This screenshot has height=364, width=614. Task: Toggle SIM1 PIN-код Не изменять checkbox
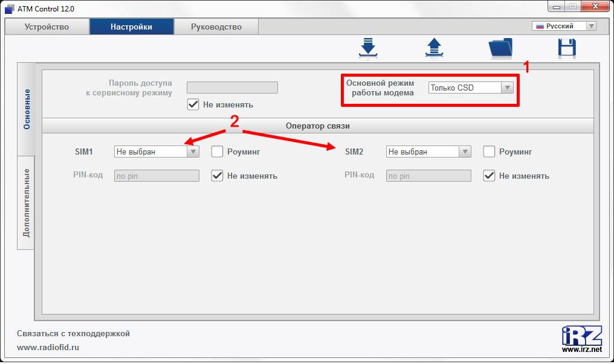[217, 176]
